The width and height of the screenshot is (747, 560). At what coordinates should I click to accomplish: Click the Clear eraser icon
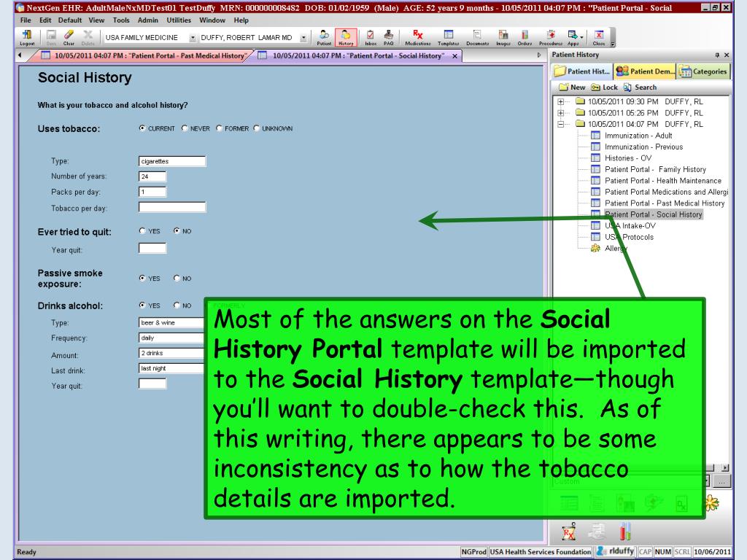(69, 37)
